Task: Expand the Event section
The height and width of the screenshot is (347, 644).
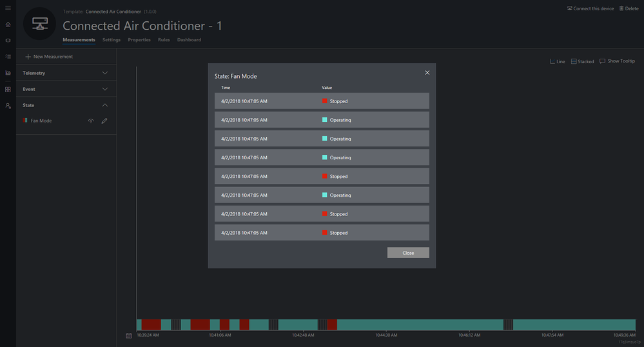Action: (66, 89)
